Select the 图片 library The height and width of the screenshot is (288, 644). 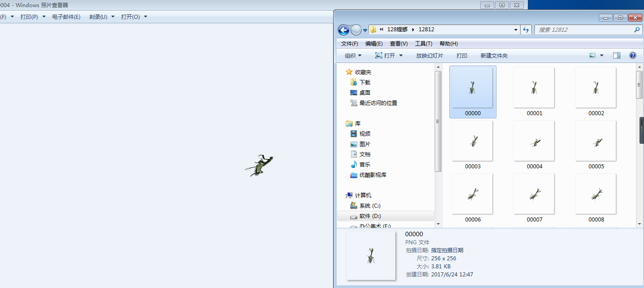click(x=365, y=144)
